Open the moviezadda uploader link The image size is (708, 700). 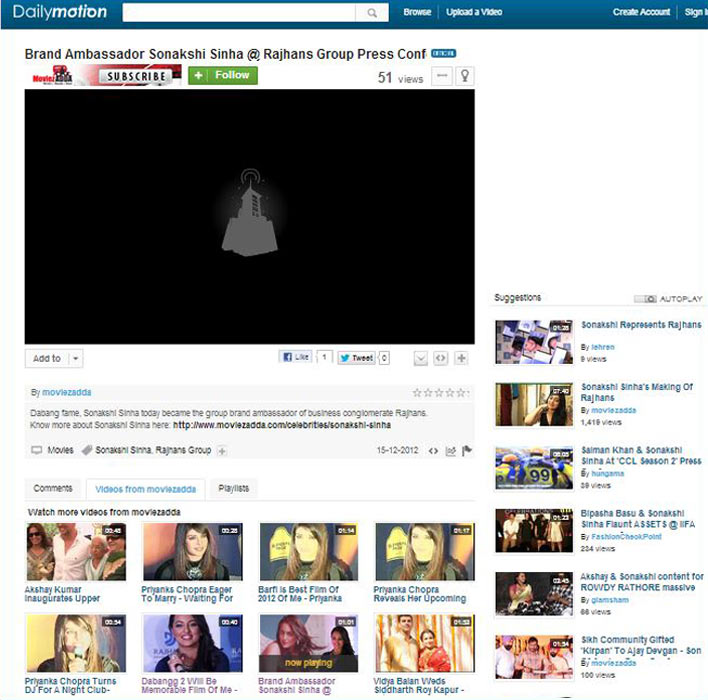66,392
